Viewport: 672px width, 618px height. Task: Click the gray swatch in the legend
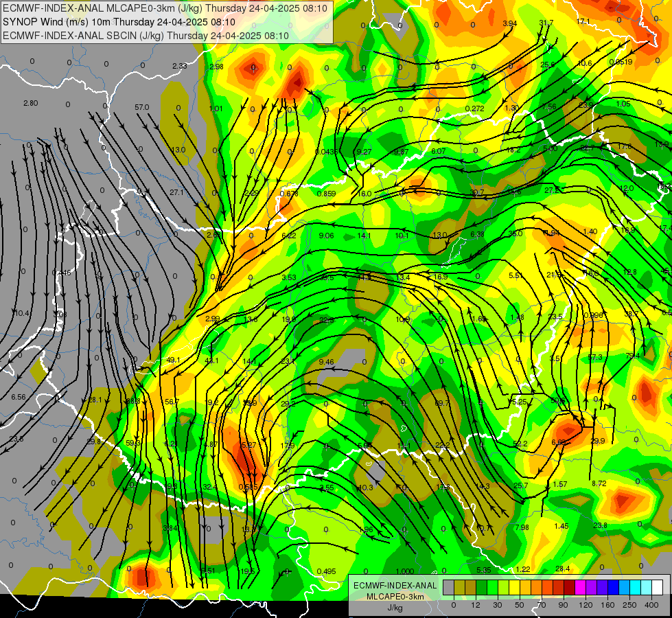pyautogui.click(x=449, y=587)
